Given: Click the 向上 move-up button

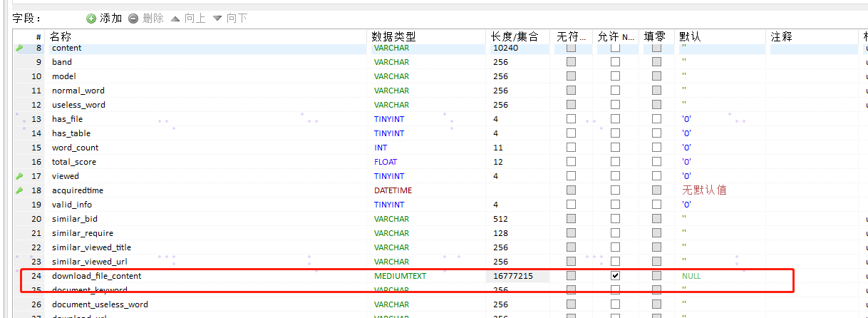Looking at the screenshot, I should (188, 18).
